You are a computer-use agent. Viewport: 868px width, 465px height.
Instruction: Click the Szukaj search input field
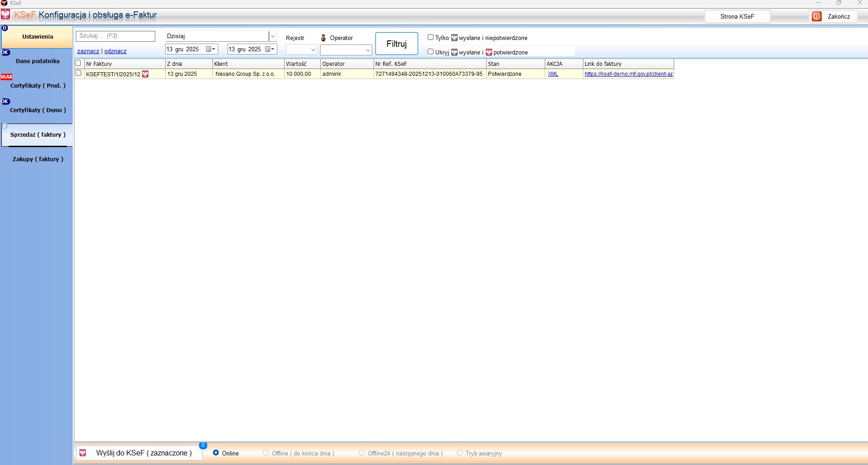click(x=115, y=36)
